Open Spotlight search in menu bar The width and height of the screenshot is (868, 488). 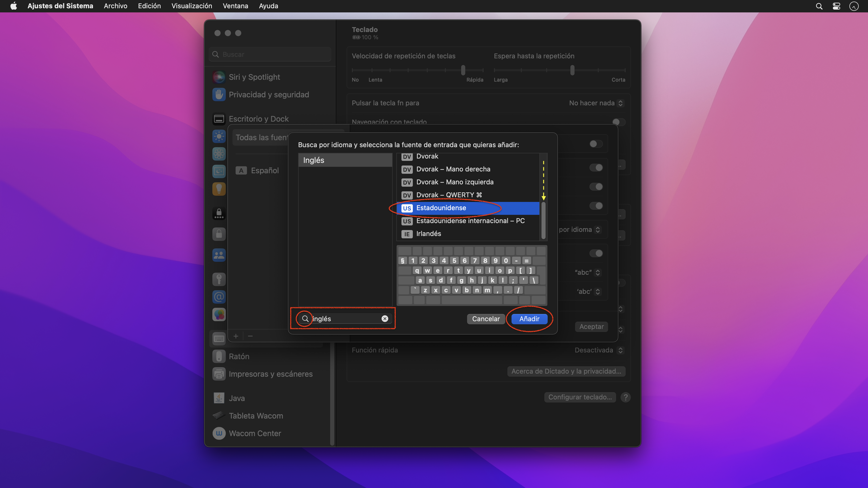pos(819,6)
